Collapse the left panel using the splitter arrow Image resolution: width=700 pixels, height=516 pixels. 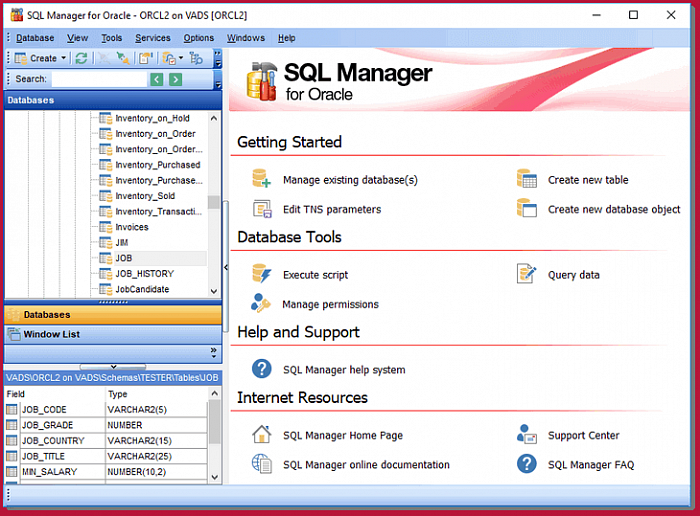tap(226, 267)
